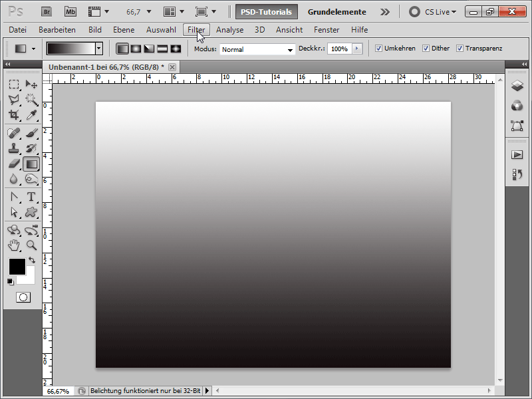Open the Ebene menu
This screenshot has width=532, height=399.
click(124, 30)
